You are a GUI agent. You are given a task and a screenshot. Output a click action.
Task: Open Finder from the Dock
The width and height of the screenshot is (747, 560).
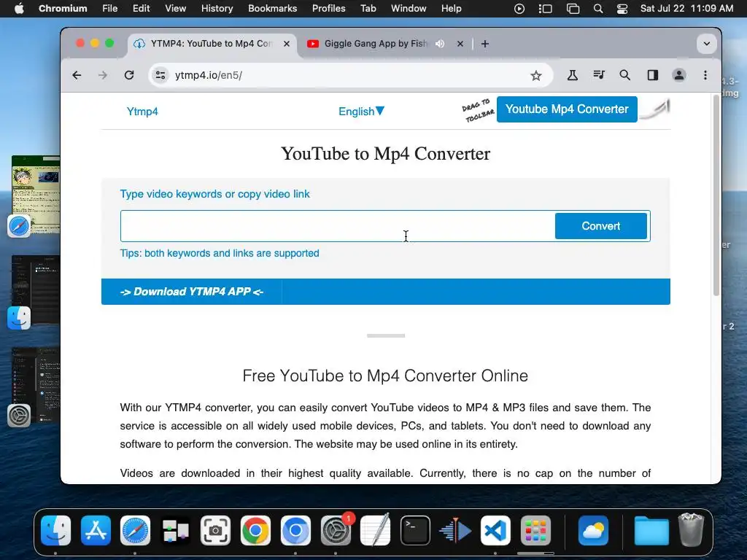tap(55, 531)
